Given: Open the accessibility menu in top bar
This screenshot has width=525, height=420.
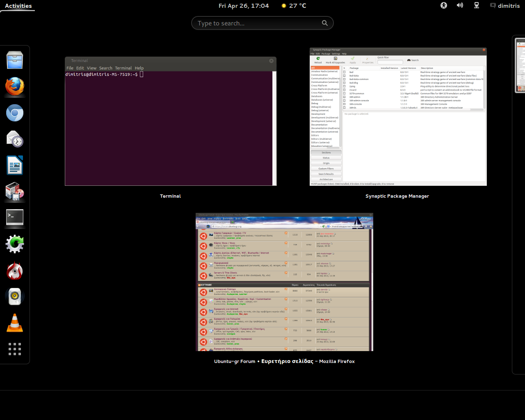Looking at the screenshot, I should click(443, 6).
